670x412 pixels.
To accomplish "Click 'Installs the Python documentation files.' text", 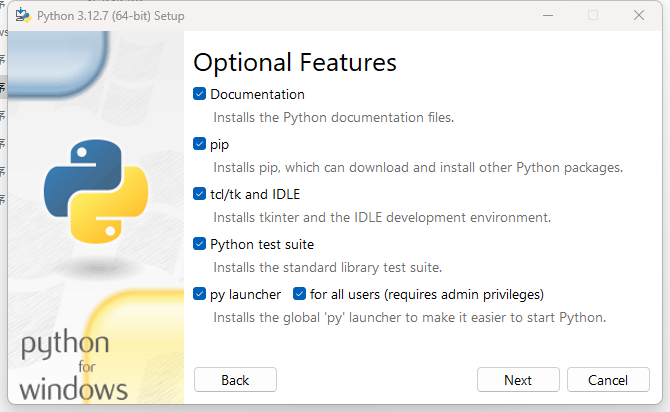I will (333, 117).
